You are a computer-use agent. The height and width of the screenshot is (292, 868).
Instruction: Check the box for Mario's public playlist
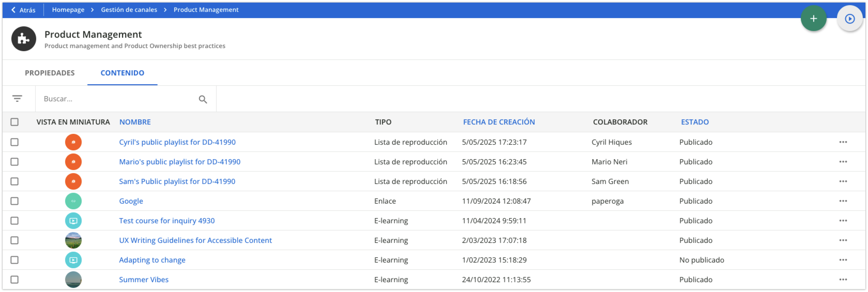(x=14, y=162)
